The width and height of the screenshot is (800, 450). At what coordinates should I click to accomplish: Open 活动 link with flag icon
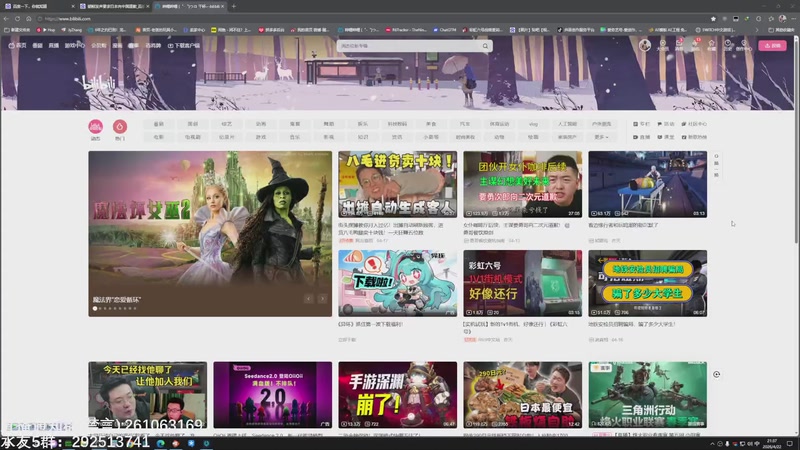coord(666,124)
